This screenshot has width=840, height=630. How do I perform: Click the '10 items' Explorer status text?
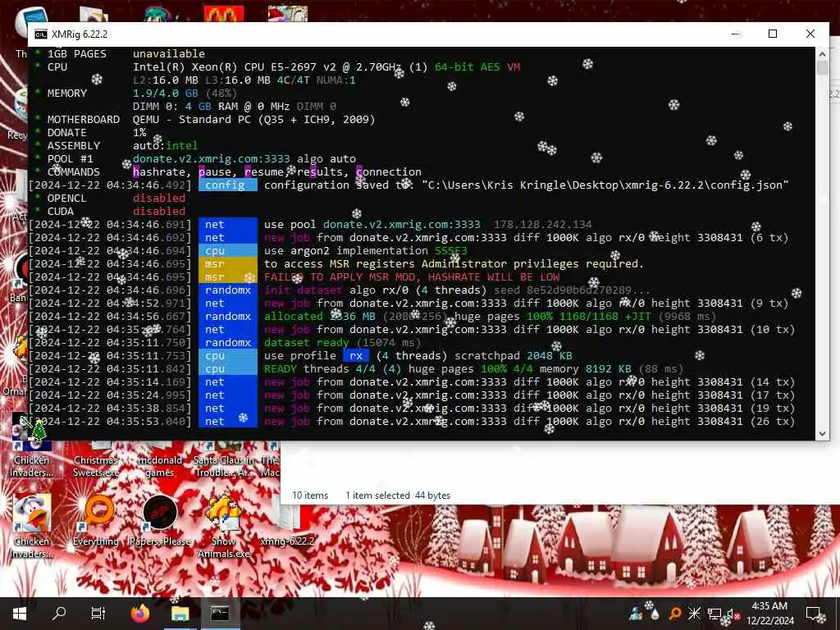pyautogui.click(x=309, y=495)
